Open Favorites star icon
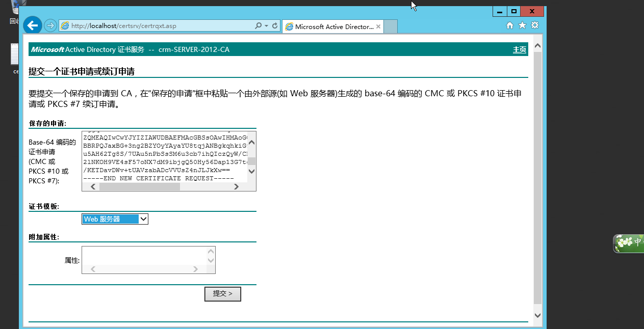 click(x=522, y=25)
